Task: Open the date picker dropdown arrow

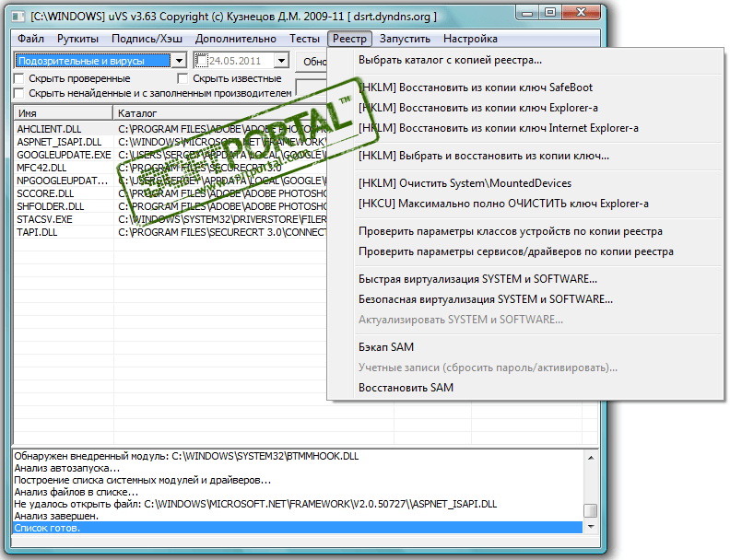Action: [x=281, y=61]
